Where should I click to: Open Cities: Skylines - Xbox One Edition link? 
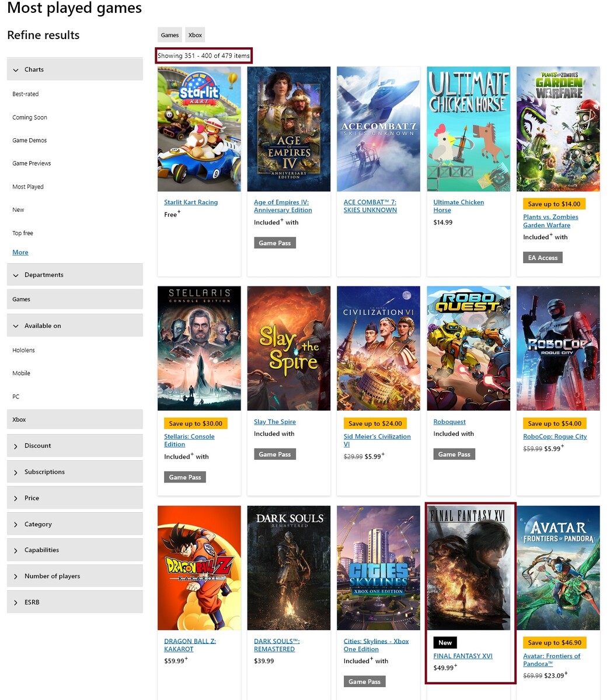[376, 645]
